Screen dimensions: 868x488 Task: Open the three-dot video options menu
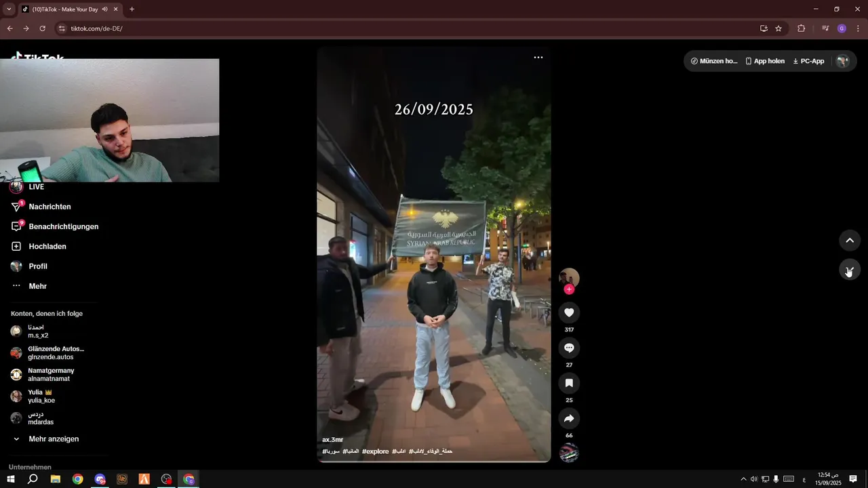(538, 58)
